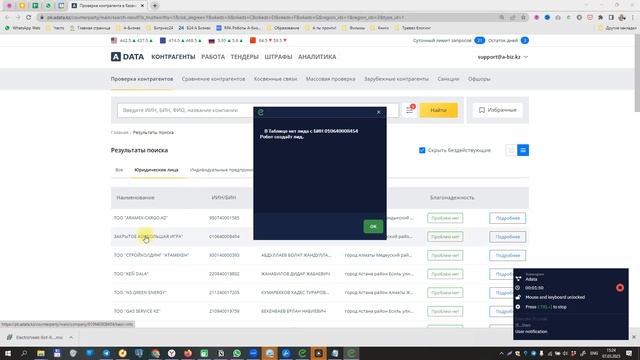Open Yandex Browser from the taskbar
This screenshot has width=640, height=360.
click(171, 353)
